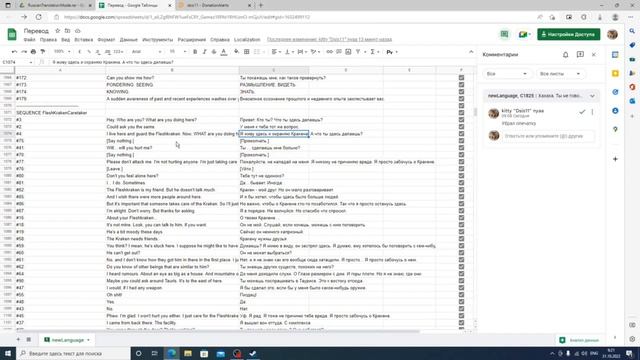Toggle checkbox in row #58 Kraken needs friends

(x=461, y=239)
